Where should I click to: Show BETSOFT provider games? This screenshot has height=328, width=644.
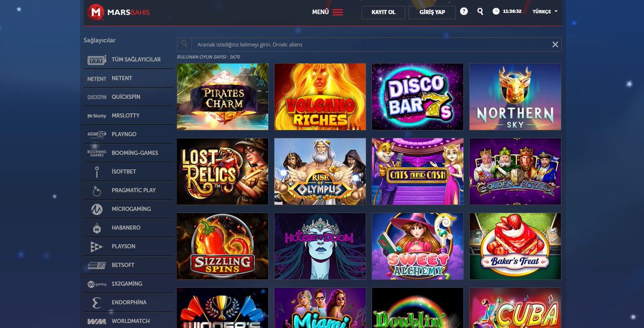pyautogui.click(x=123, y=265)
